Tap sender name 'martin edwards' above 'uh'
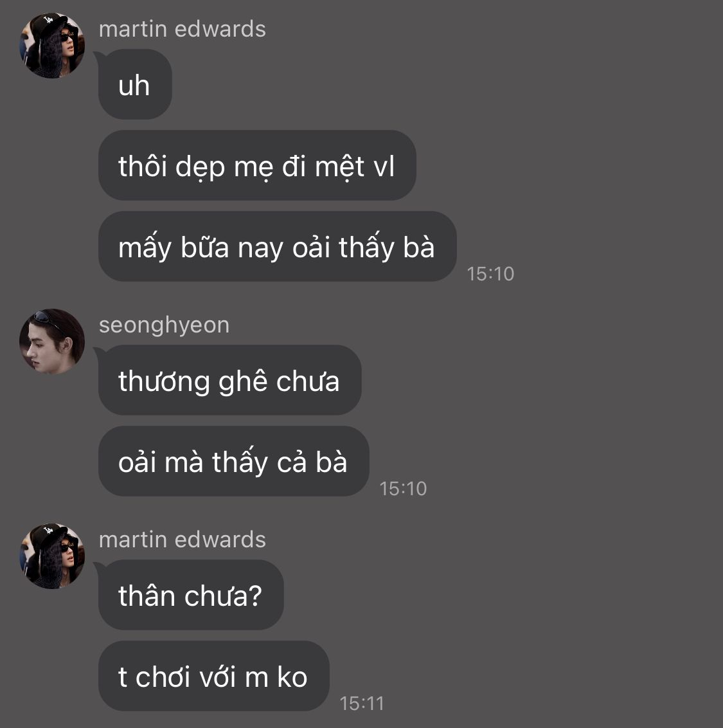This screenshot has height=728, width=723. tap(183, 29)
